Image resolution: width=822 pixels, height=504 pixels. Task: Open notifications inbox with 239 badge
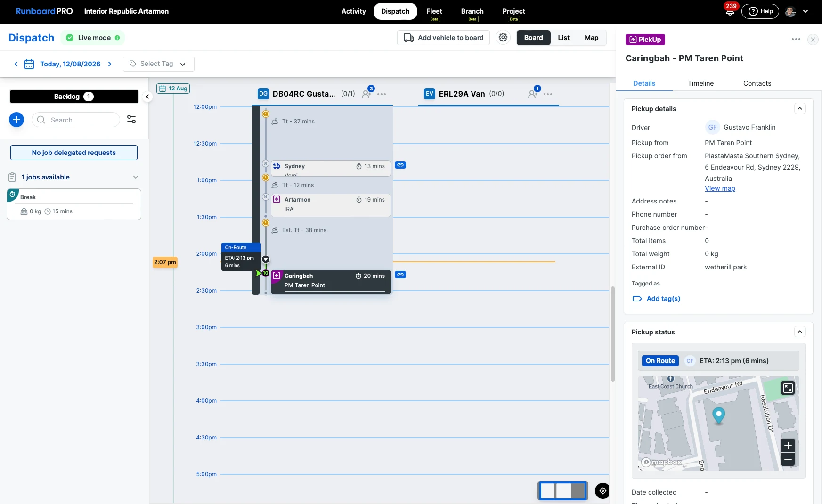tap(730, 12)
